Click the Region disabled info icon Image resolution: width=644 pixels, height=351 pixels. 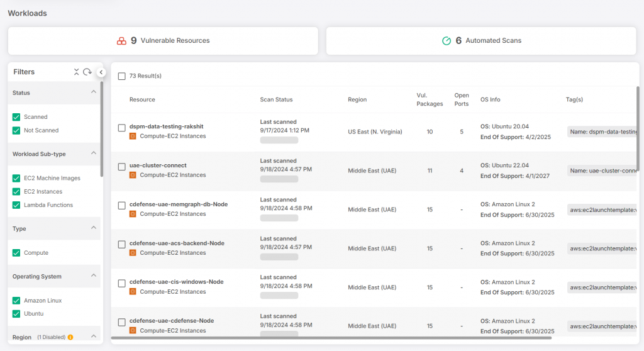[x=70, y=338]
